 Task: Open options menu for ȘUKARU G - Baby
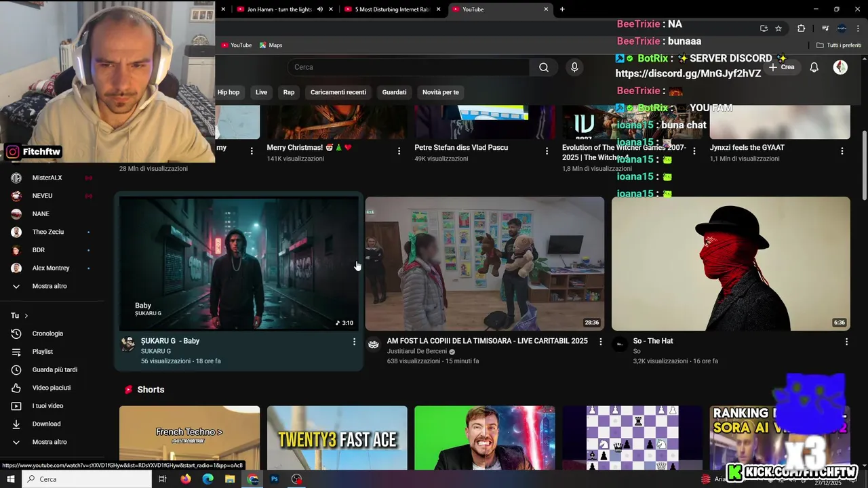pyautogui.click(x=354, y=342)
